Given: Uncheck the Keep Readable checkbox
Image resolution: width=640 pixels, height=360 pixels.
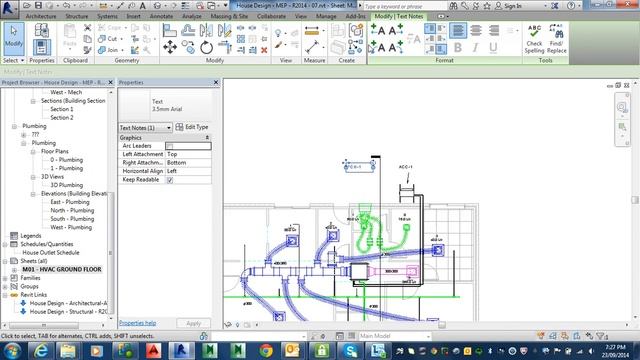Looking at the screenshot, I should coord(170,180).
